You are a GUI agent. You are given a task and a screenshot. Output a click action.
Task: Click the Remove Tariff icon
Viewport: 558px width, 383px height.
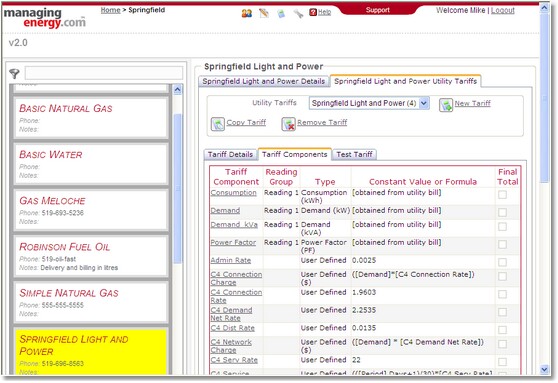288,124
